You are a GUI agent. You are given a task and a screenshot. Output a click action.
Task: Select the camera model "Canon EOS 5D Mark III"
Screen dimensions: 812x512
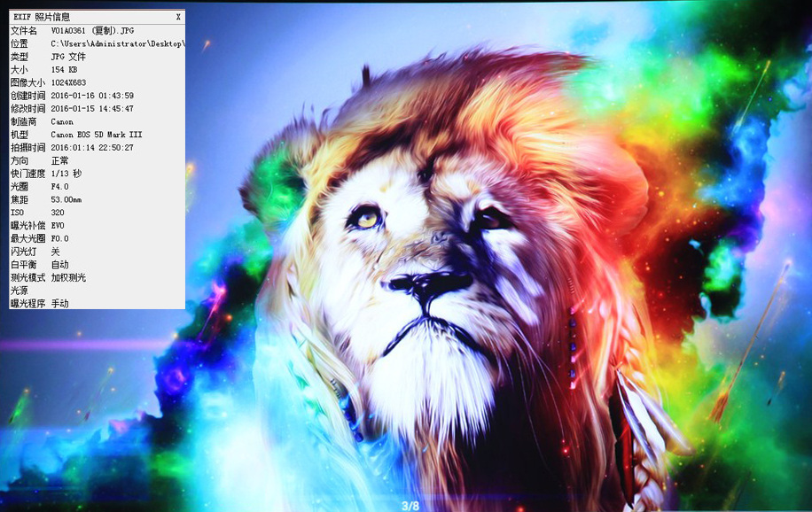[x=97, y=135]
